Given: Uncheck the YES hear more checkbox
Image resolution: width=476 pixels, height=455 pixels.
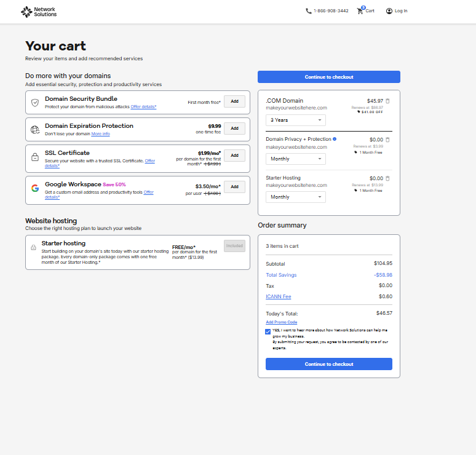Looking at the screenshot, I should pos(268,332).
